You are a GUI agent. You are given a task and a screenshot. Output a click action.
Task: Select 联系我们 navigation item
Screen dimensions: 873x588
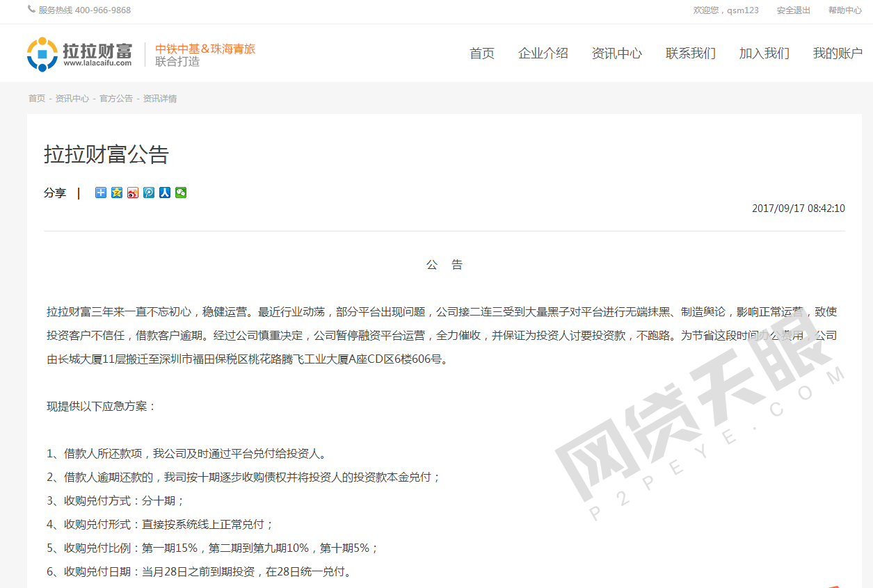click(x=691, y=54)
